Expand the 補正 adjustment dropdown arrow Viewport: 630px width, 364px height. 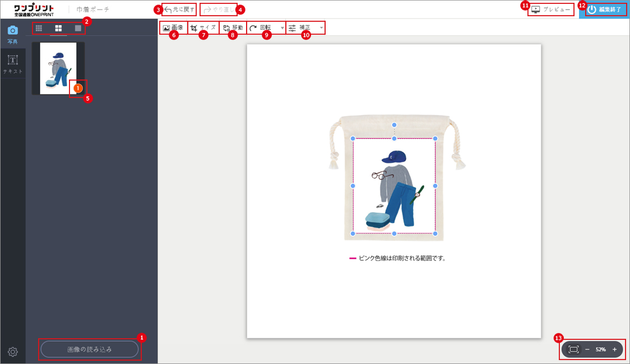pos(321,27)
